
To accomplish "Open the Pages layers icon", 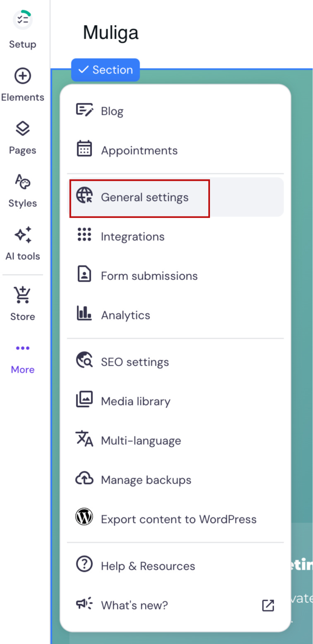I will pos(23,129).
